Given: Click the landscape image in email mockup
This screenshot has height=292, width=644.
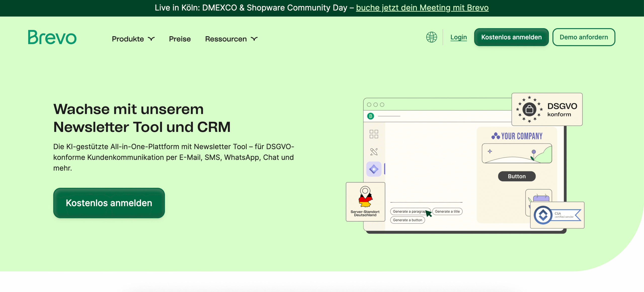Looking at the screenshot, I should 517,153.
